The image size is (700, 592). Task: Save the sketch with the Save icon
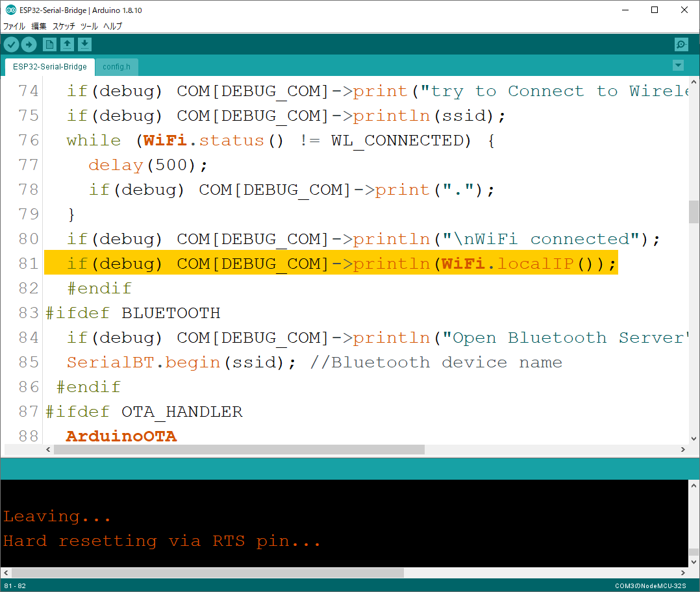point(84,45)
